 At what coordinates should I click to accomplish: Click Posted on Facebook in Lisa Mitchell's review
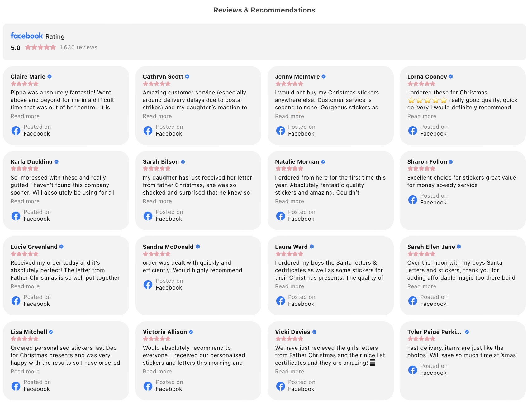37,386
